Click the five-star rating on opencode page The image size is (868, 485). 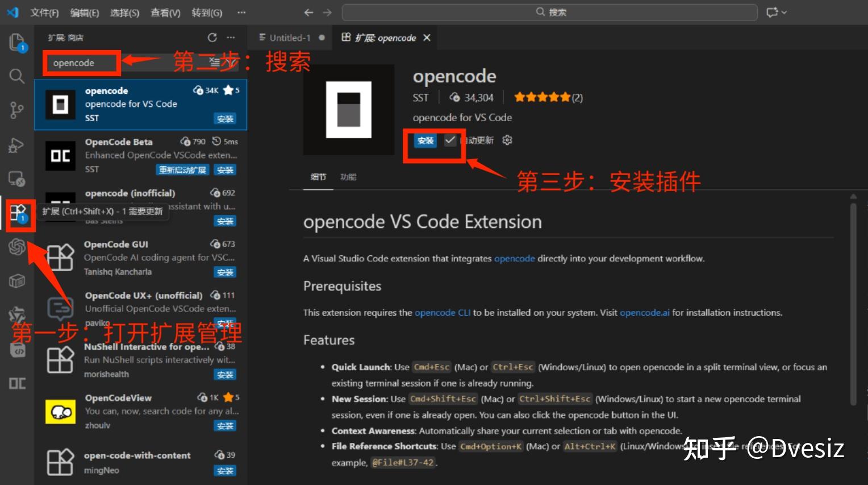tap(542, 97)
